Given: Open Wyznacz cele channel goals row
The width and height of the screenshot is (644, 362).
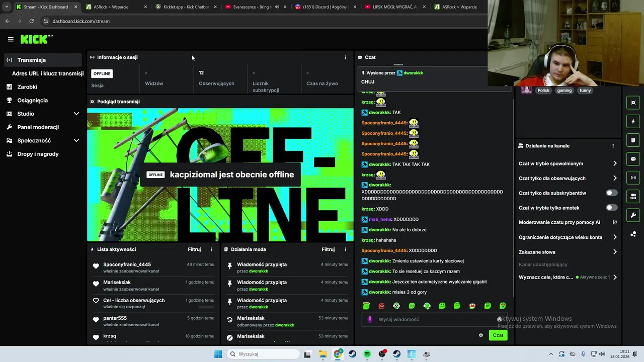Looking at the screenshot, I should coord(568,277).
